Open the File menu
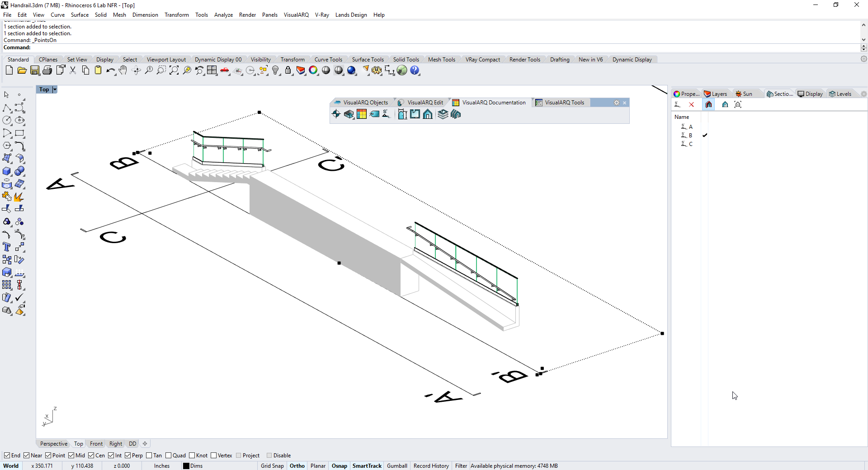This screenshot has width=868, height=470. pos(7,15)
